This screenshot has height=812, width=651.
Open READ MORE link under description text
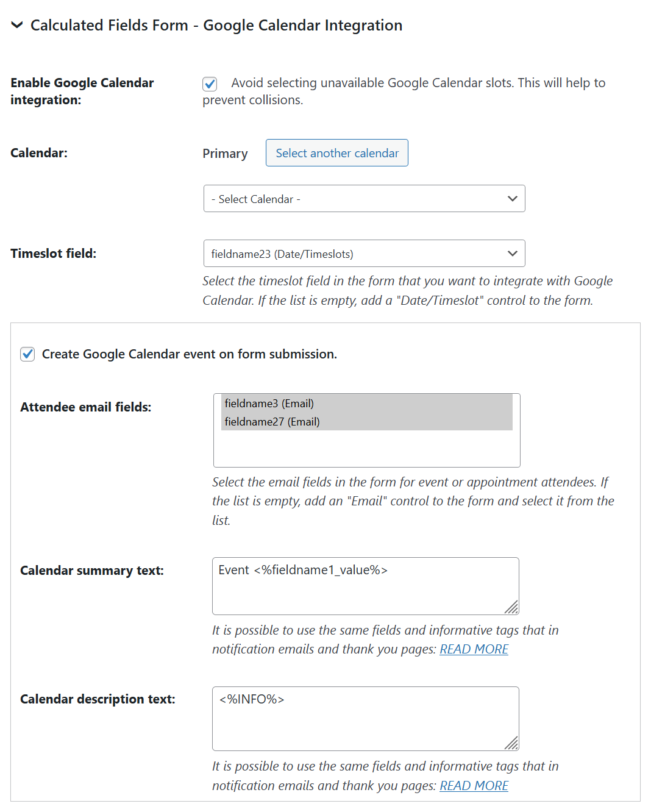[474, 786]
